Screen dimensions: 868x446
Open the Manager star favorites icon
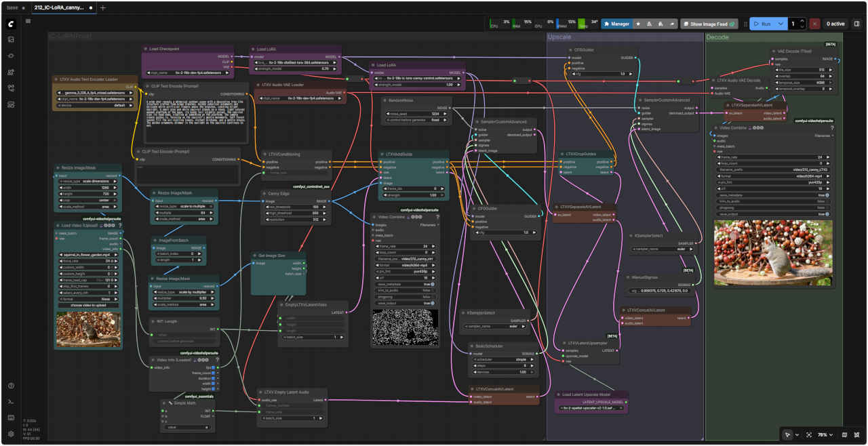[638, 24]
